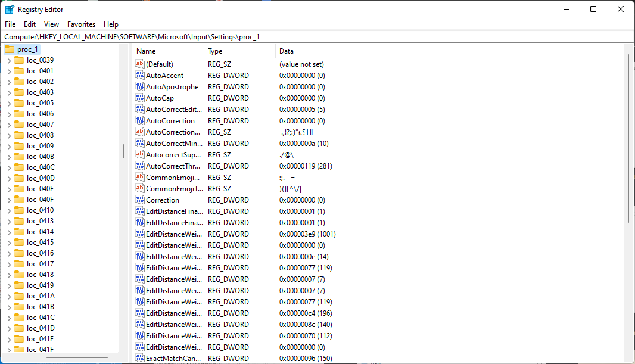The image size is (635, 364).
Task: Maximize the Registry Editor window
Action: 593,9
